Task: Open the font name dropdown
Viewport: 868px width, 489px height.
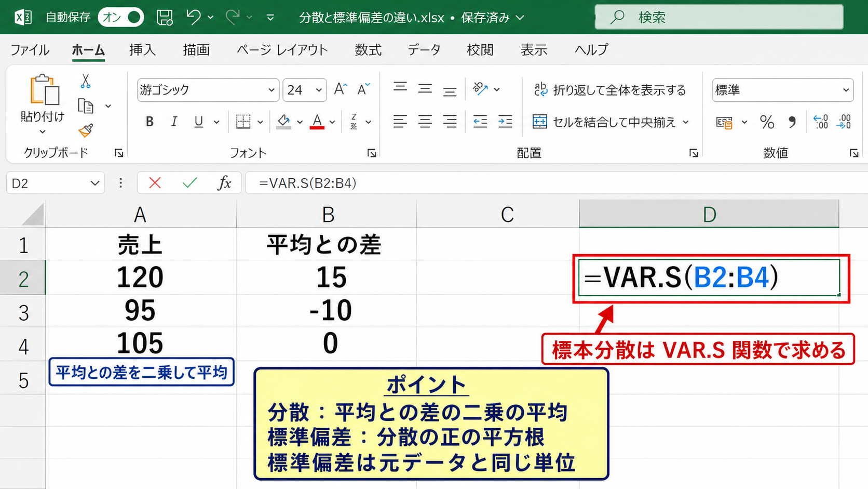Action: 271,90
